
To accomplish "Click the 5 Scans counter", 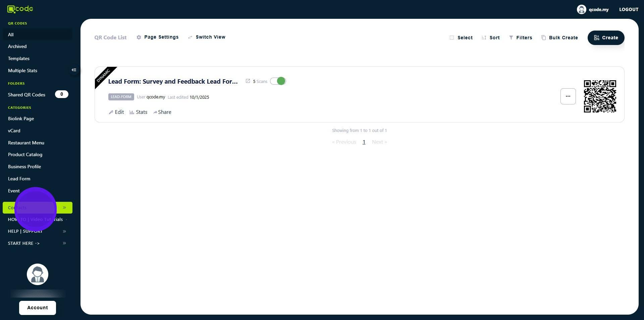I will (x=260, y=81).
